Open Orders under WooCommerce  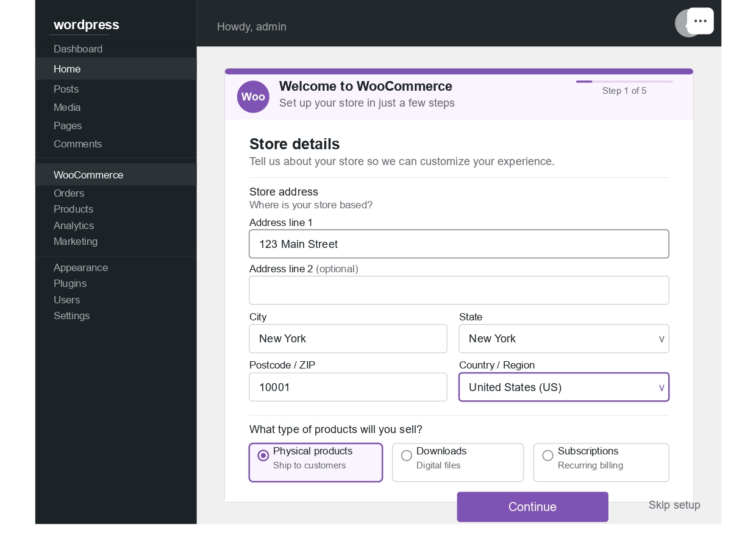(69, 193)
